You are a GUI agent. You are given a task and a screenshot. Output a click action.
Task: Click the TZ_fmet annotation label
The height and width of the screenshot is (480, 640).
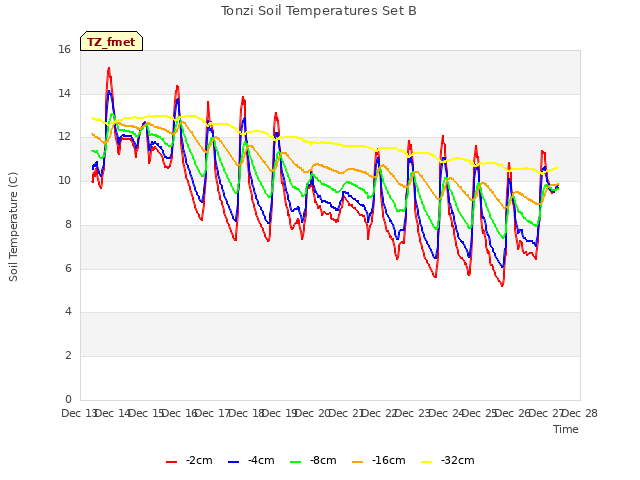point(111,41)
